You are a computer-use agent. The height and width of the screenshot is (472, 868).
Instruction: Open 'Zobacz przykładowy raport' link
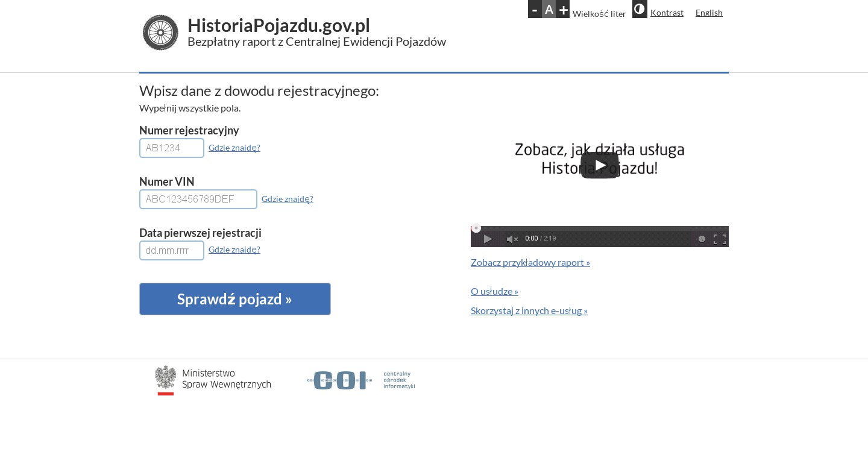530,262
